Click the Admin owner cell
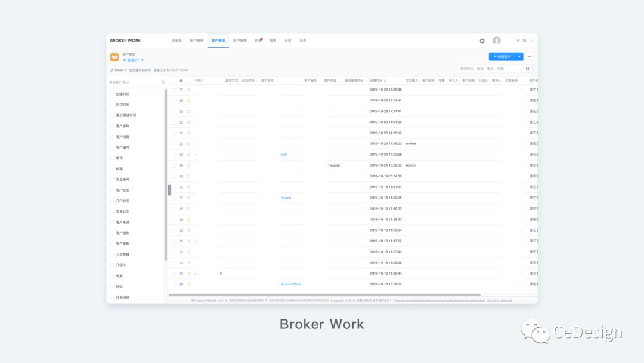 pyautogui.click(x=411, y=165)
